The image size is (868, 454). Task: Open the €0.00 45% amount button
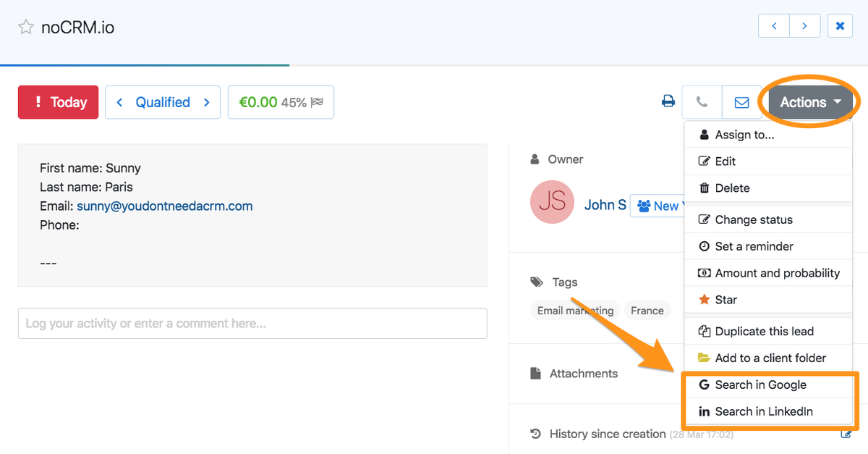pos(281,102)
